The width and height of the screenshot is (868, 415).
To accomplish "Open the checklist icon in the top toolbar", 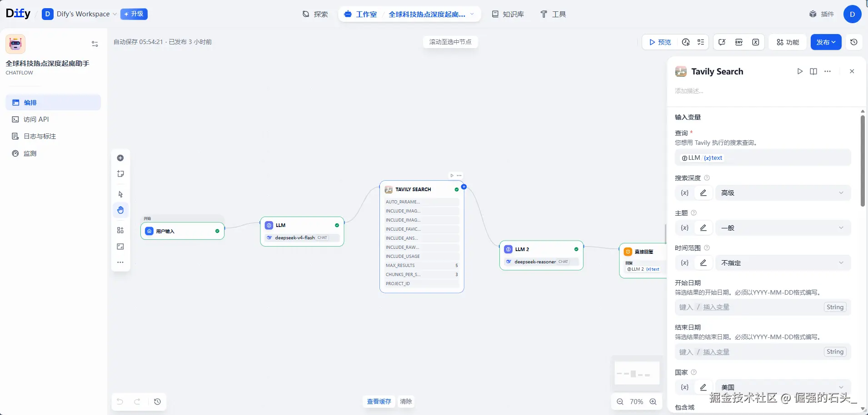I will coord(701,42).
